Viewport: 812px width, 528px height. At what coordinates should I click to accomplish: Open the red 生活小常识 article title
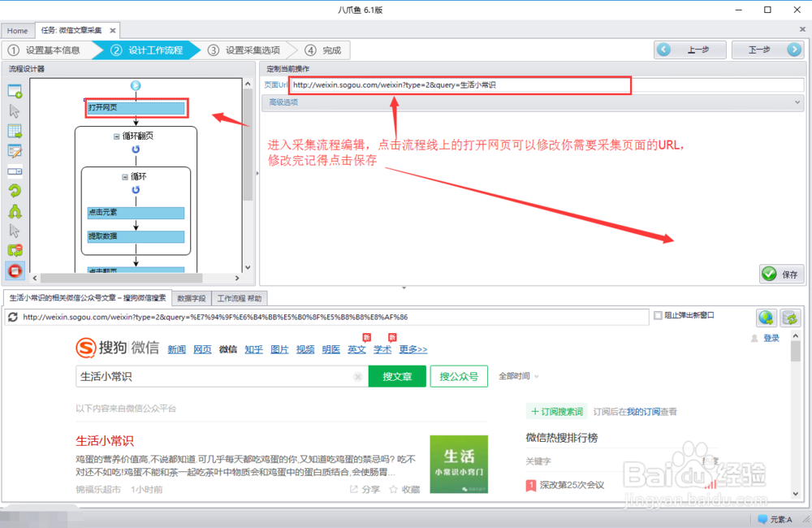tap(105, 441)
